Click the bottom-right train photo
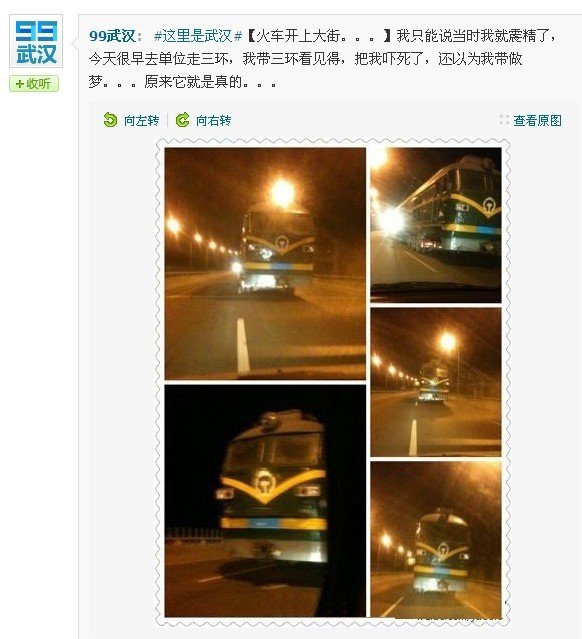This screenshot has height=639, width=582. click(436, 539)
